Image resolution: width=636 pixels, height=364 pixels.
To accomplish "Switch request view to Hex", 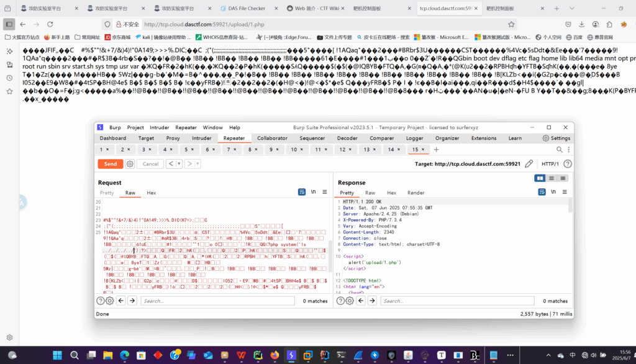I will (x=152, y=193).
